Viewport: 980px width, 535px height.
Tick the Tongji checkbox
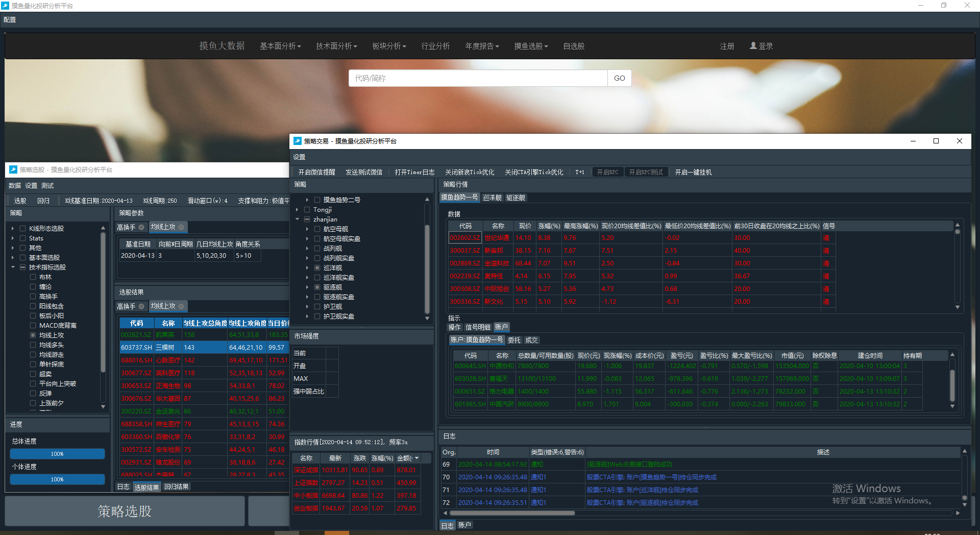pyautogui.click(x=307, y=210)
